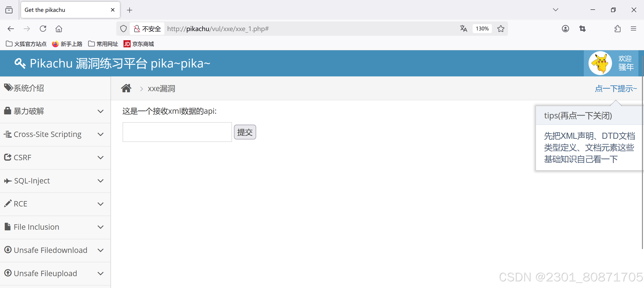The width and height of the screenshot is (644, 288).
Task: Click the Firefox account icon
Action: point(565,29)
